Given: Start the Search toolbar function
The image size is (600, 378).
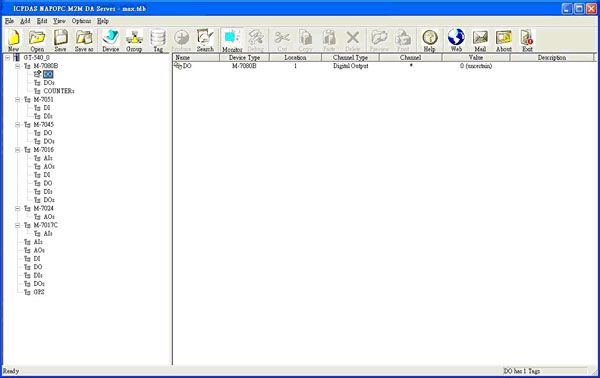Looking at the screenshot, I should point(205,41).
